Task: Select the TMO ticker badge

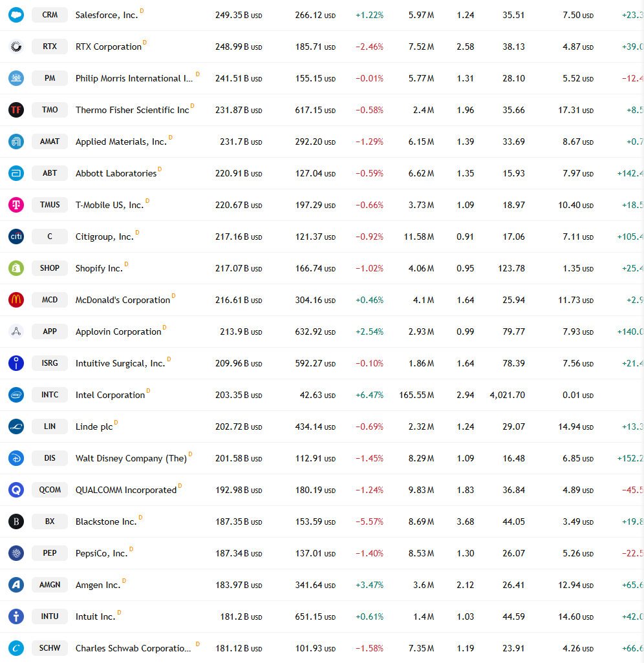Action: tap(50, 110)
